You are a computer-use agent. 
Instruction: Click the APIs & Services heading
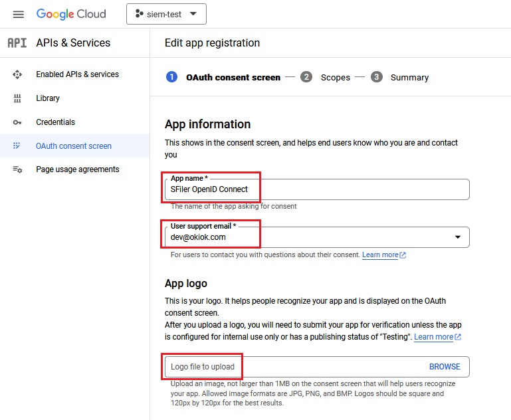(x=73, y=43)
